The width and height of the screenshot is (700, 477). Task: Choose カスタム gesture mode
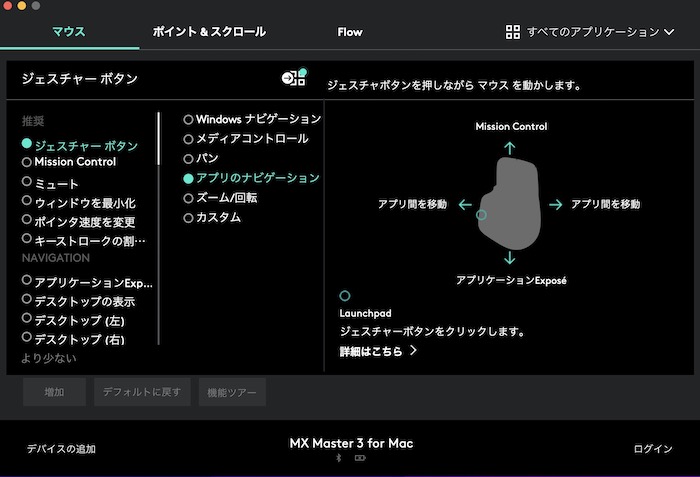(188, 218)
